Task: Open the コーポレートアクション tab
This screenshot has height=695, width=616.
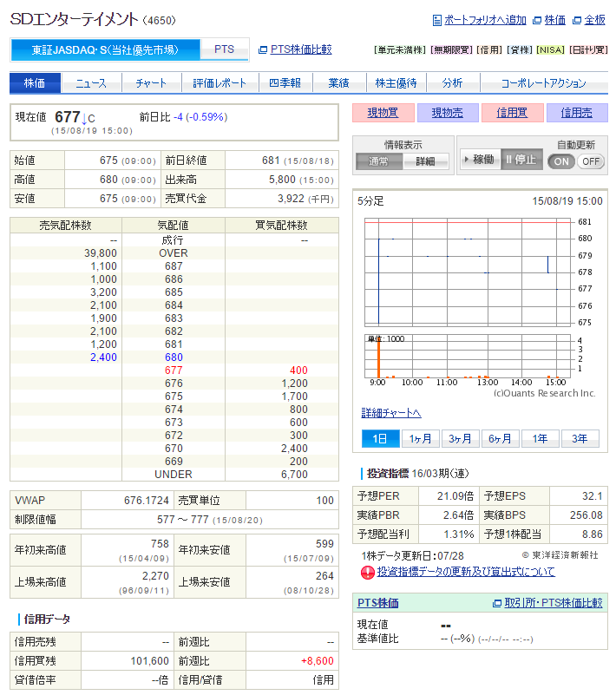Action: [544, 83]
